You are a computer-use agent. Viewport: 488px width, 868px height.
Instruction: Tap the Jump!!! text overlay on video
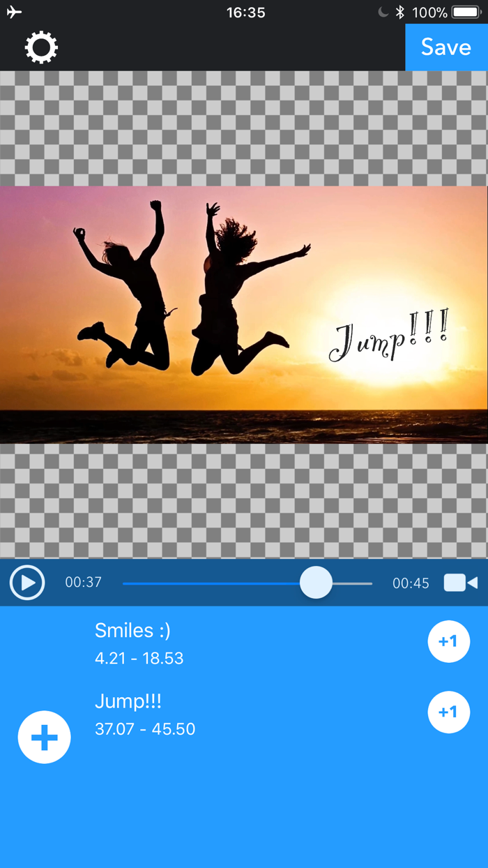click(389, 336)
